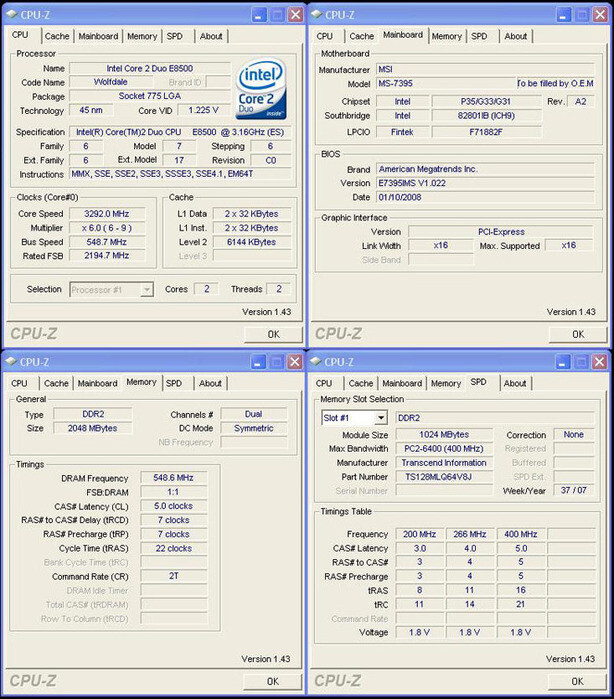
Task: Click the Rated FSB value 2194.7 MHz
Action: (107, 256)
